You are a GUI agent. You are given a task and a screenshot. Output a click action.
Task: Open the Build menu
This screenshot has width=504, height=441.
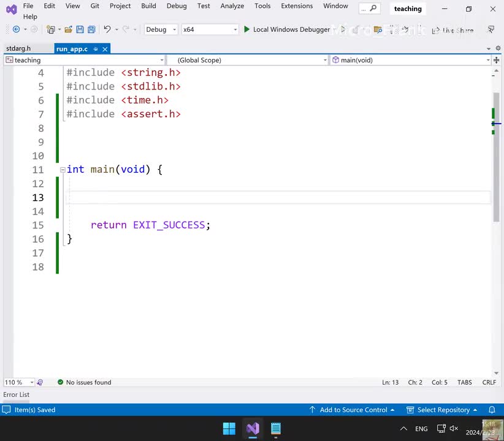tap(148, 6)
